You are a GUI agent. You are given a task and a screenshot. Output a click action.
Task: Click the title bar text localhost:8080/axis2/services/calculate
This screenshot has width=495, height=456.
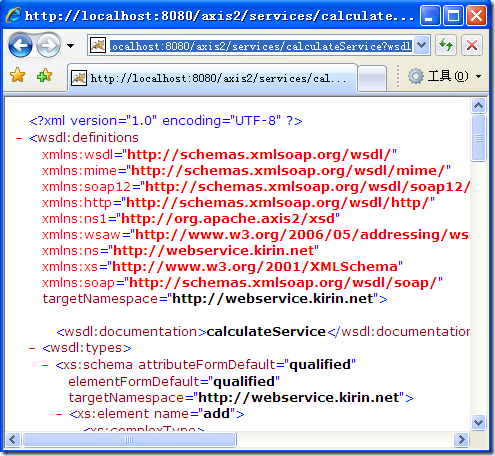219,16
